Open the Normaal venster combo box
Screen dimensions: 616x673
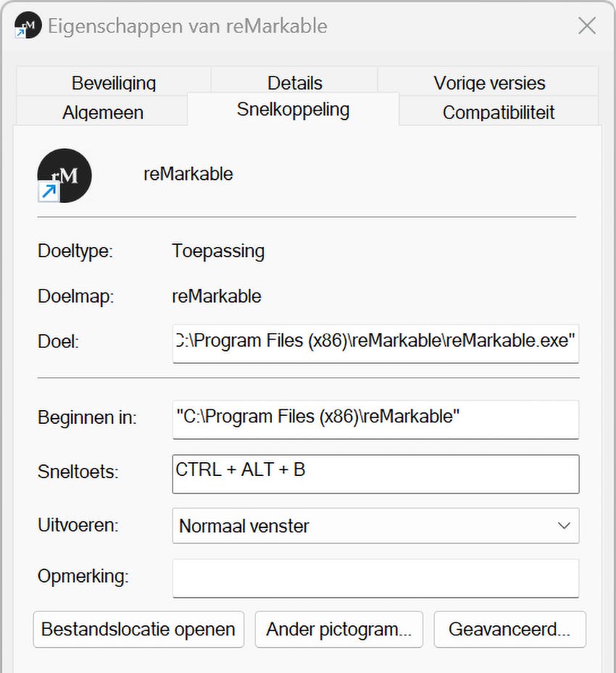tap(362, 526)
